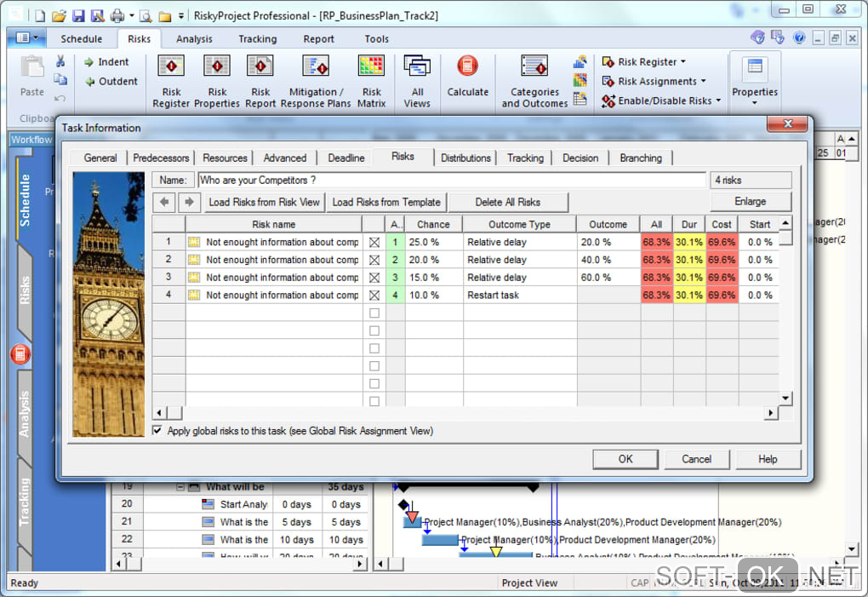Open the Risk Matrix view
This screenshot has width=868, height=597.
click(x=371, y=81)
